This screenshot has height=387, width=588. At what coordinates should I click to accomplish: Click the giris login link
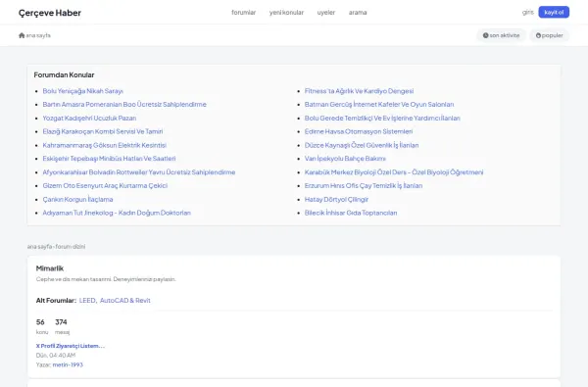click(x=527, y=12)
